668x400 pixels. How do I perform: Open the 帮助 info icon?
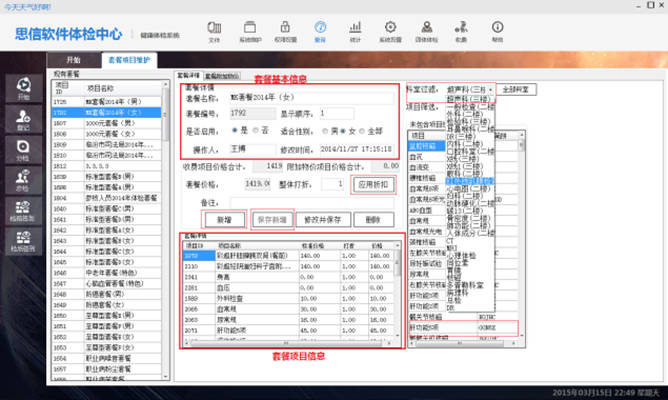(x=497, y=32)
